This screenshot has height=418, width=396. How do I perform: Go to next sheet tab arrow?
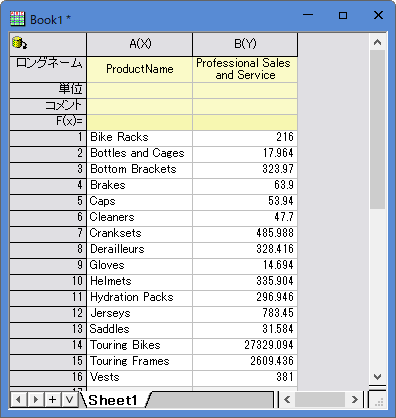[36, 399]
